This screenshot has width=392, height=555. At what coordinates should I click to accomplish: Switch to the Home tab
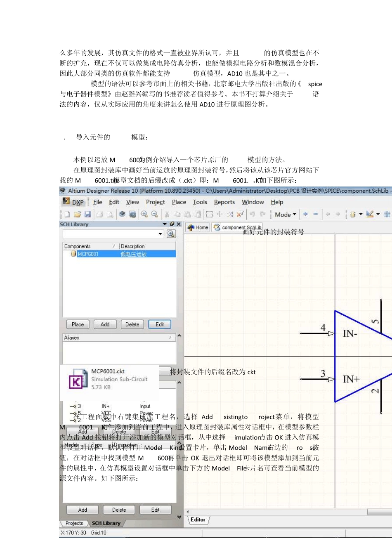pyautogui.click(x=198, y=227)
